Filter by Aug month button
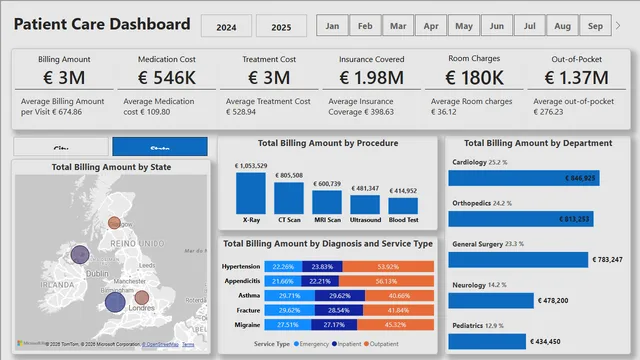The width and height of the screenshot is (640, 360). [562, 26]
